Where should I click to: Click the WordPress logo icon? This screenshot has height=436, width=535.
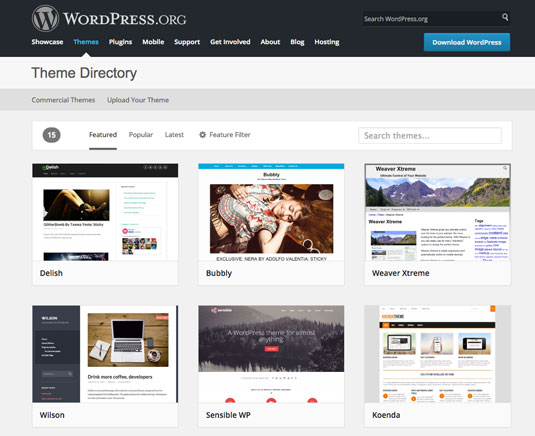45,18
